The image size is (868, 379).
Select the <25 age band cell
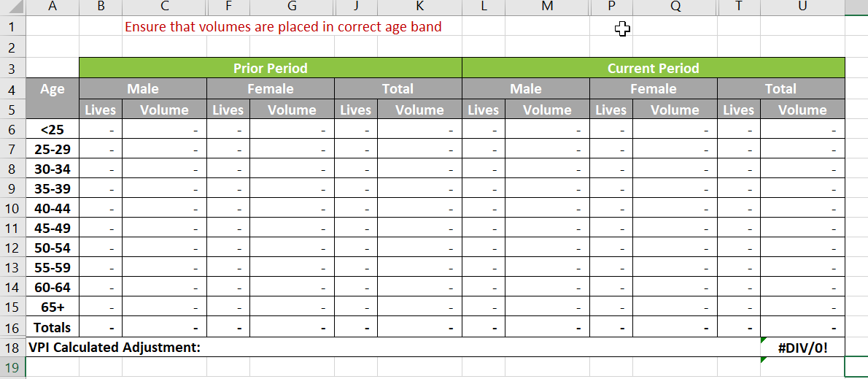click(x=52, y=130)
